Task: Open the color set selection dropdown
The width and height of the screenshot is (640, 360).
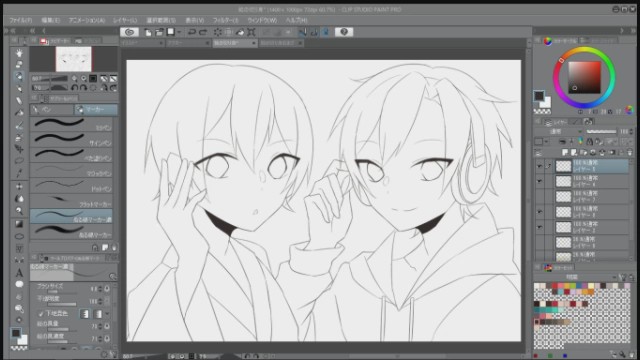Action: tap(576, 277)
